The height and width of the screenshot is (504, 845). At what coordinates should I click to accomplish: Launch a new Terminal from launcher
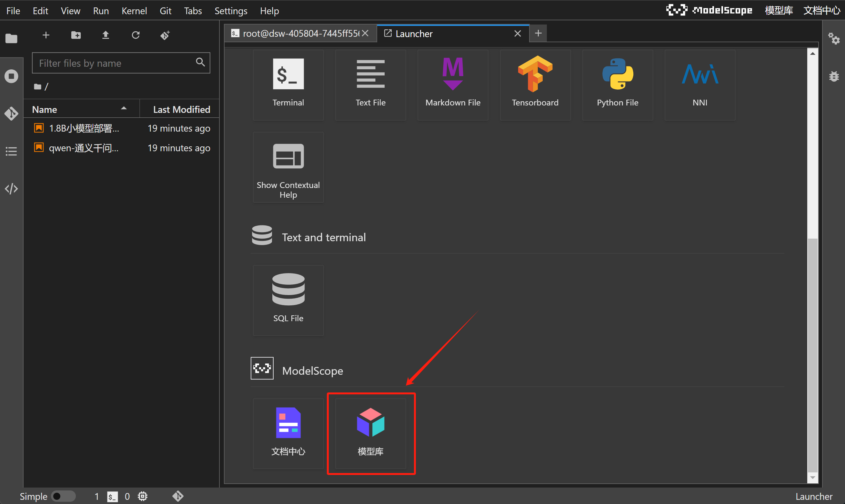(288, 85)
